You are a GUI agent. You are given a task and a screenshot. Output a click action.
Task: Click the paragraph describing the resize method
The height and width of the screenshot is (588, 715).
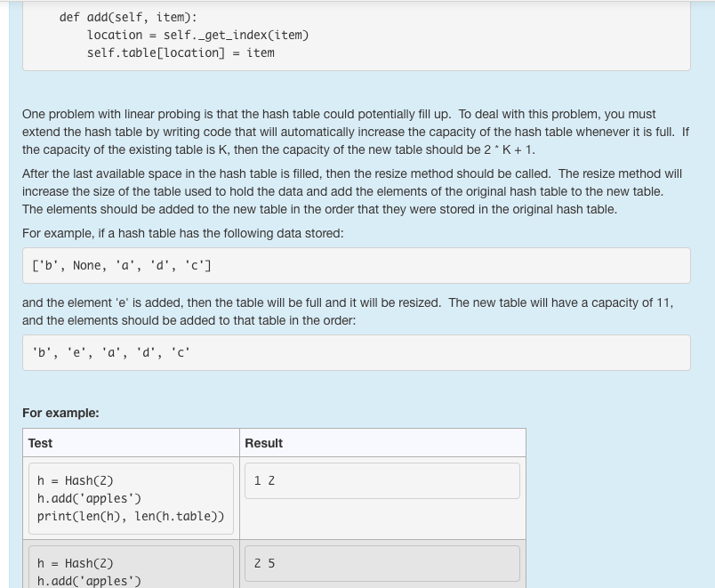tap(356, 191)
